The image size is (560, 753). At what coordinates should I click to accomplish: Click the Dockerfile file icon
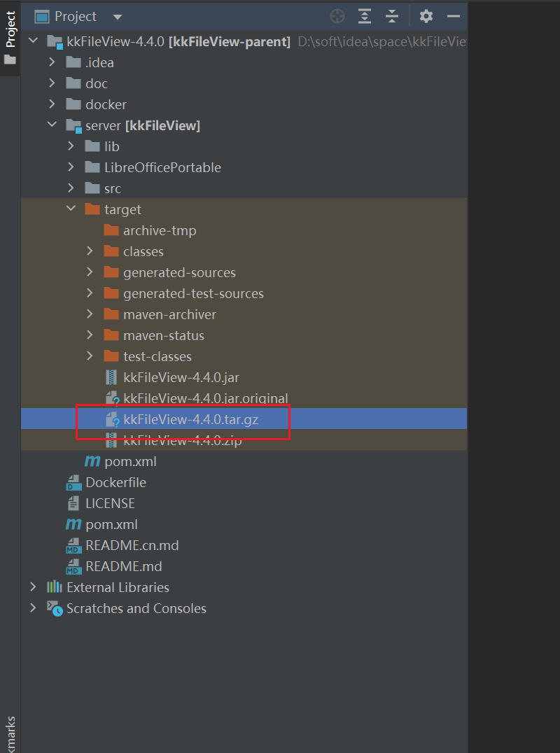[73, 482]
